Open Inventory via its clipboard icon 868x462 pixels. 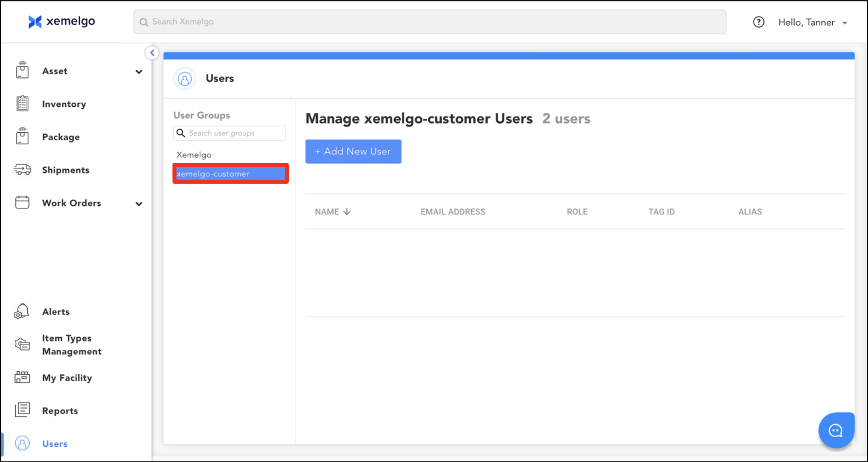(22, 103)
